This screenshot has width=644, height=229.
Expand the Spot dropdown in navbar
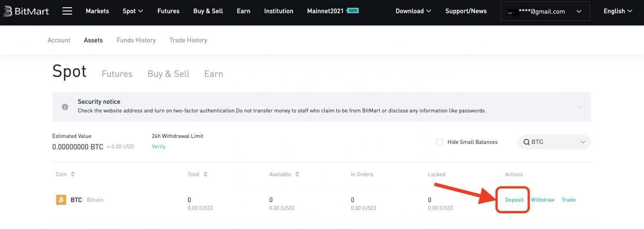[x=133, y=11]
